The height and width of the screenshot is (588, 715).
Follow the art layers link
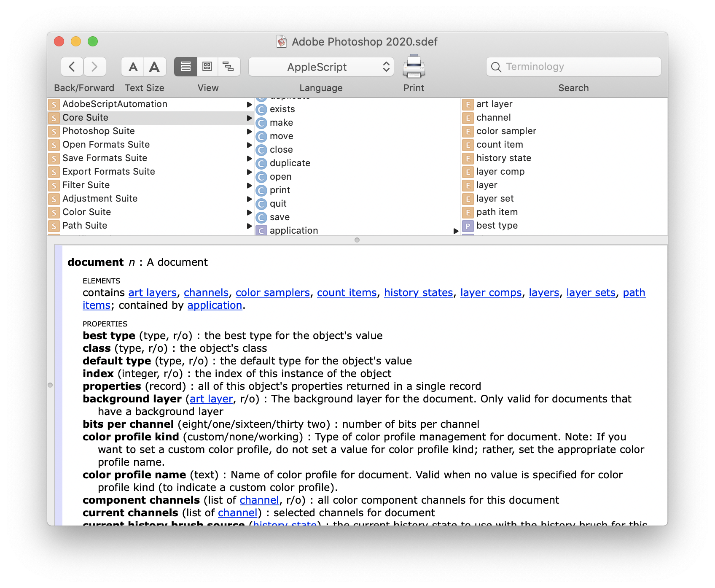pos(153,293)
